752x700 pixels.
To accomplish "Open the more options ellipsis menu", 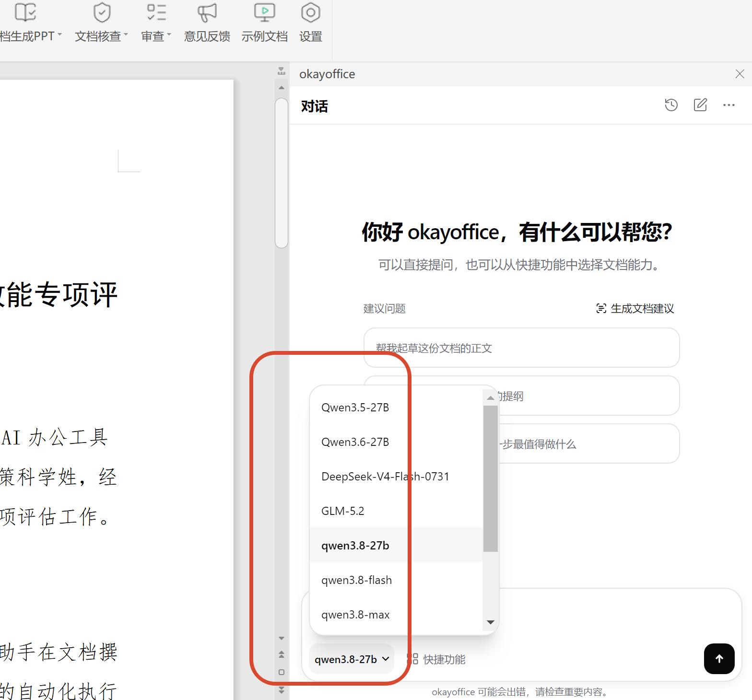I will (x=729, y=105).
